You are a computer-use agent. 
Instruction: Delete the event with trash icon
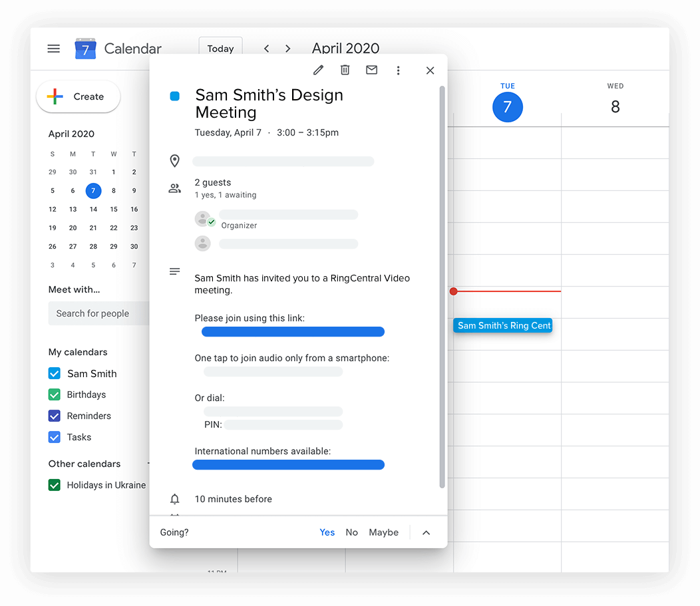click(345, 71)
